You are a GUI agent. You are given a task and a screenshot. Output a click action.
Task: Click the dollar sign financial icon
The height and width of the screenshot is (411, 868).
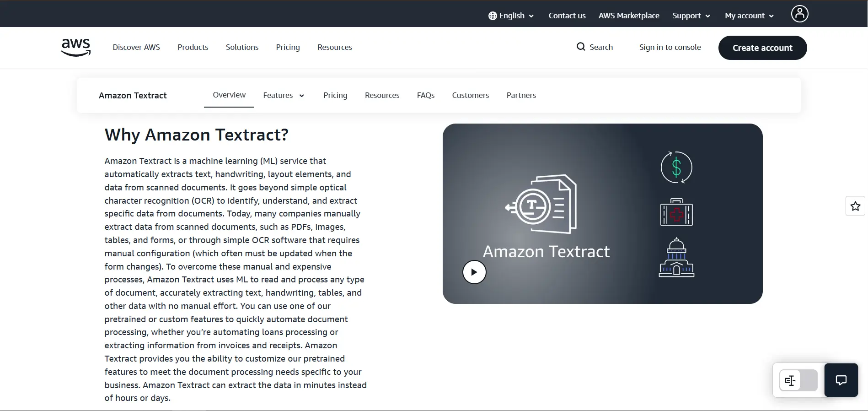click(676, 167)
